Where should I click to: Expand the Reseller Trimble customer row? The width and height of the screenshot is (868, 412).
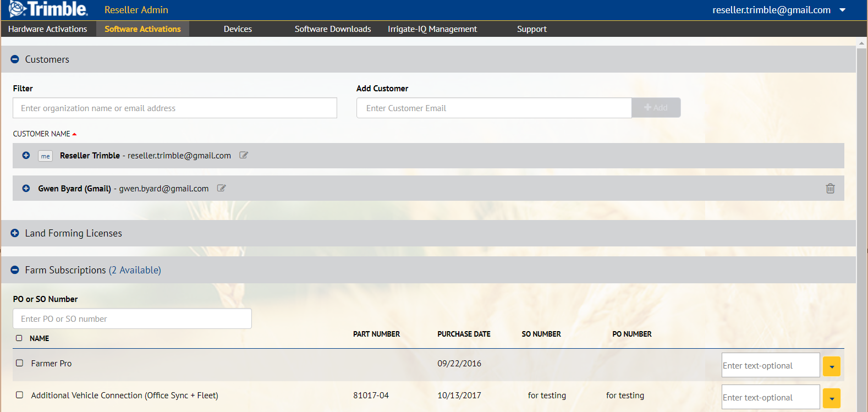coord(26,156)
